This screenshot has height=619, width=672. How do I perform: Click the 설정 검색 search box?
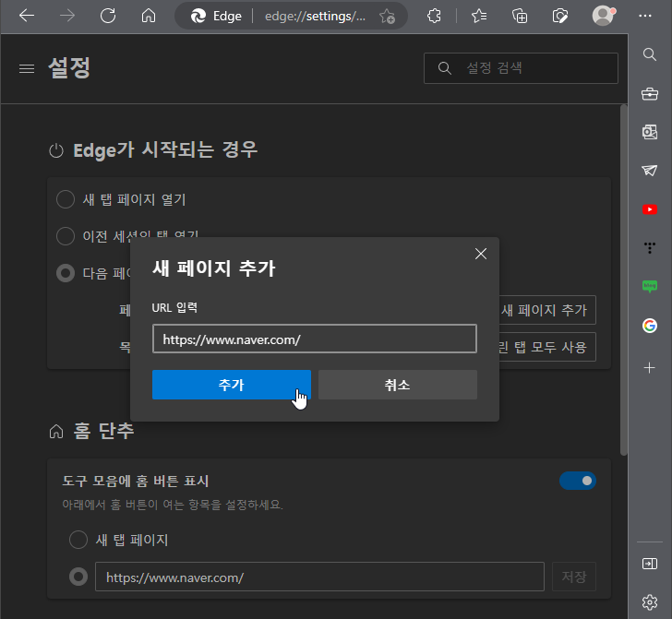pyautogui.click(x=521, y=68)
